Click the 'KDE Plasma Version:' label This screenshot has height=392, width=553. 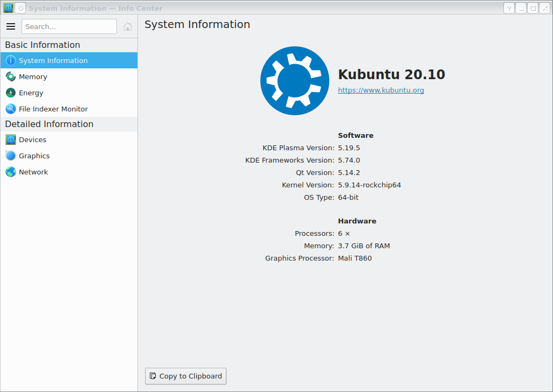[x=299, y=148]
